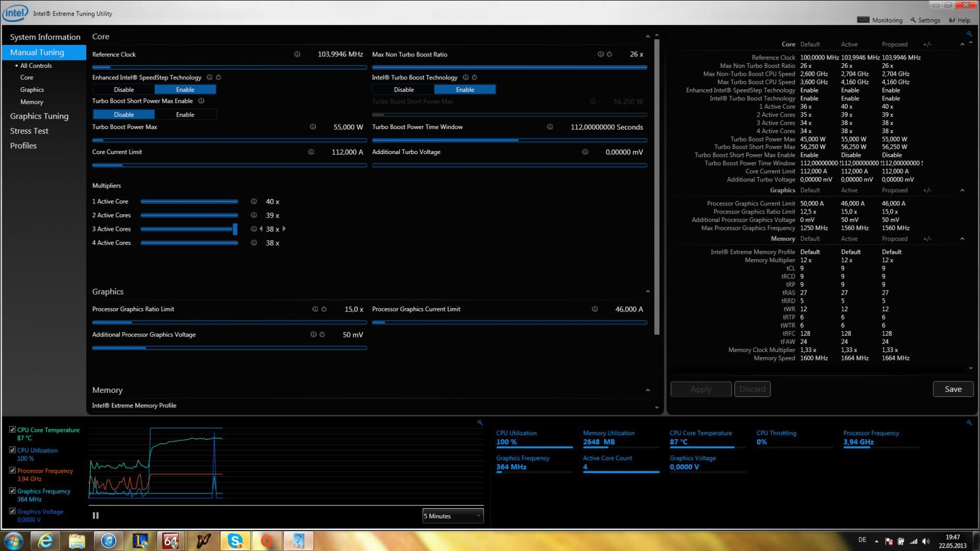Click info icon for Processor Graphics Current Limit

pyautogui.click(x=594, y=309)
